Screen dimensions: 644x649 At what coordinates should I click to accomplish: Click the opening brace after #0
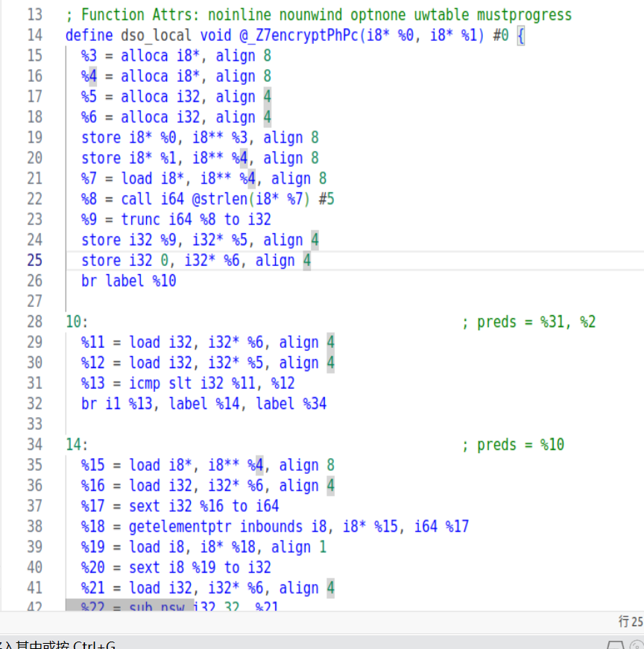[x=520, y=35]
